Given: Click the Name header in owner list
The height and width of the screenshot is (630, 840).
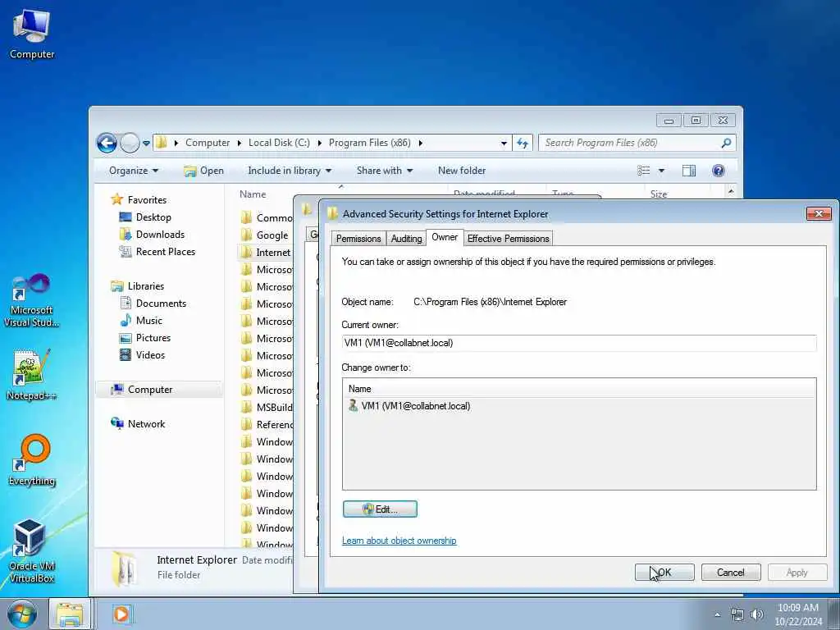Looking at the screenshot, I should 359,389.
